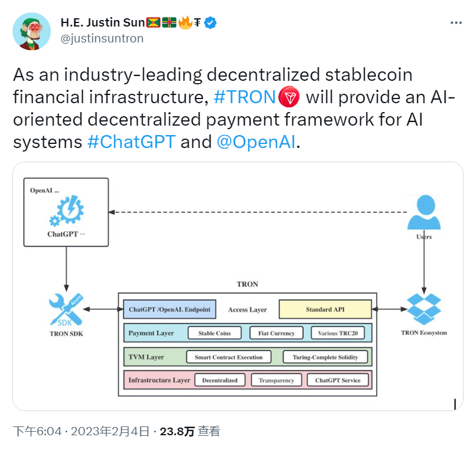This screenshot has height=450, width=476.
Task: Click the TRON Ecosystem box icon
Action: 424,308
